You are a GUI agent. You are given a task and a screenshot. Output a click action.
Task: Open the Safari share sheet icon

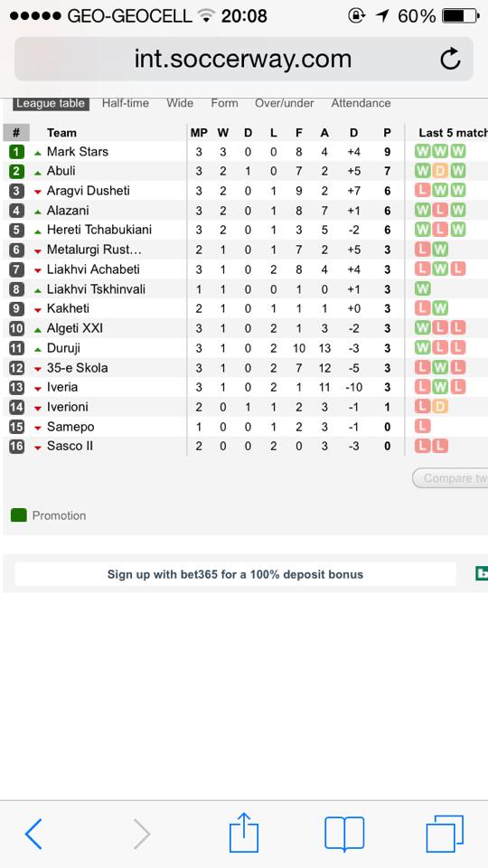244,832
